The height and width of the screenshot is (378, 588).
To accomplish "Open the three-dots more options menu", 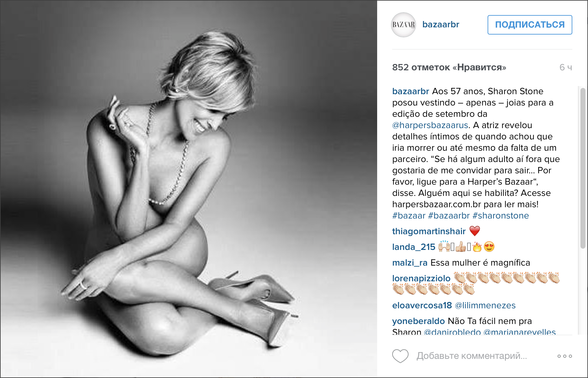I will coord(565,356).
